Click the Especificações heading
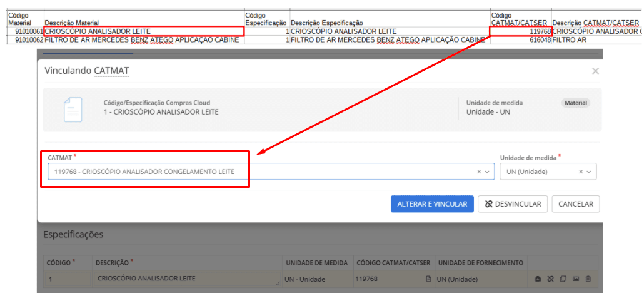644x293 pixels. (x=74, y=234)
